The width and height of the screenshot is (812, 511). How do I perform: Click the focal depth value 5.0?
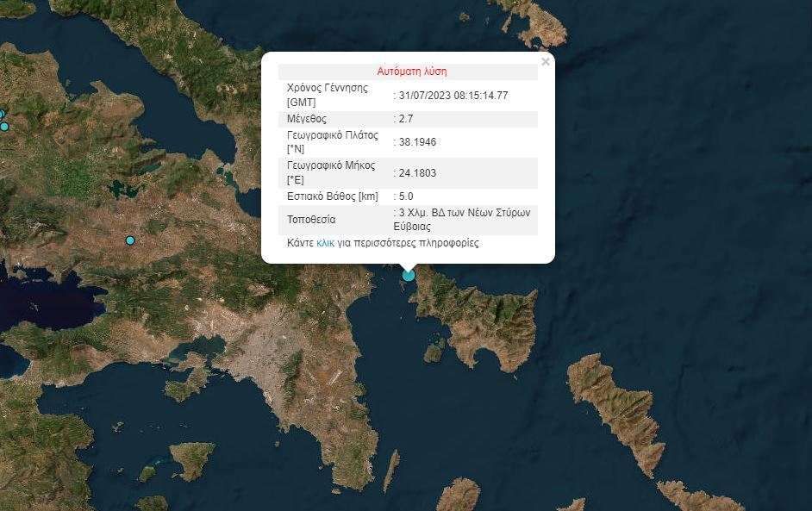pos(405,196)
